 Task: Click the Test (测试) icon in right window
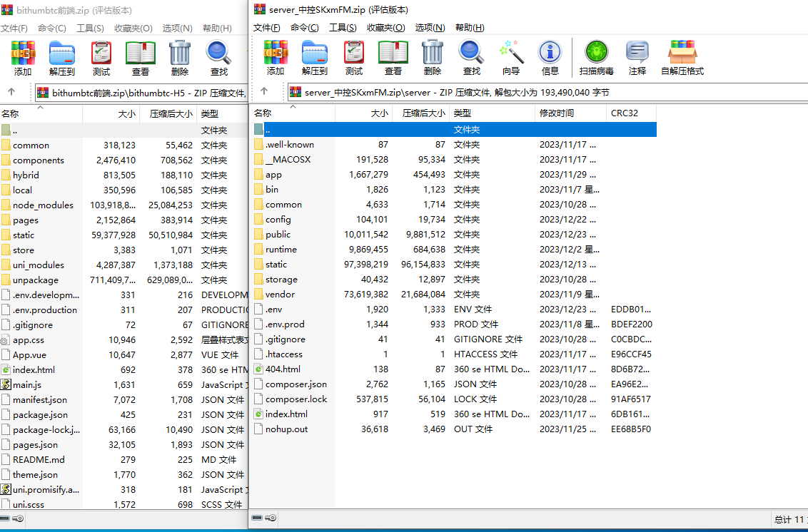[354, 58]
